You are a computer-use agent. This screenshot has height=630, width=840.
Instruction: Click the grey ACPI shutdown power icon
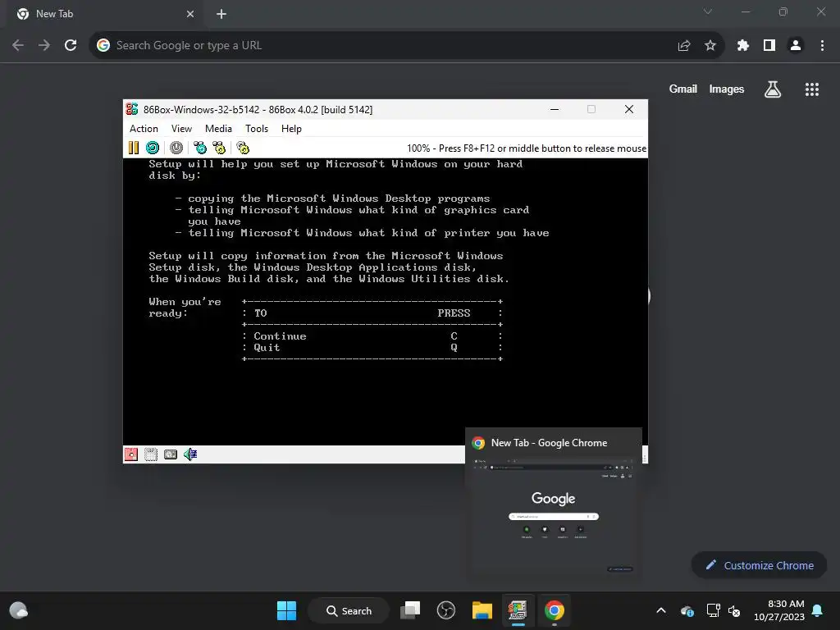(176, 148)
